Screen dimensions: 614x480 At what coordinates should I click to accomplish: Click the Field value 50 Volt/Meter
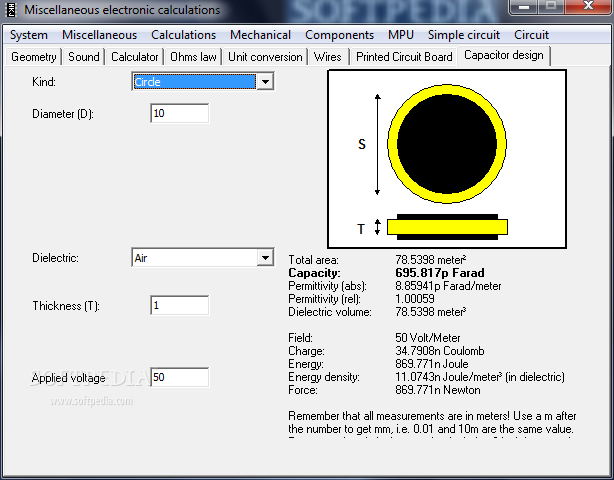tap(428, 337)
